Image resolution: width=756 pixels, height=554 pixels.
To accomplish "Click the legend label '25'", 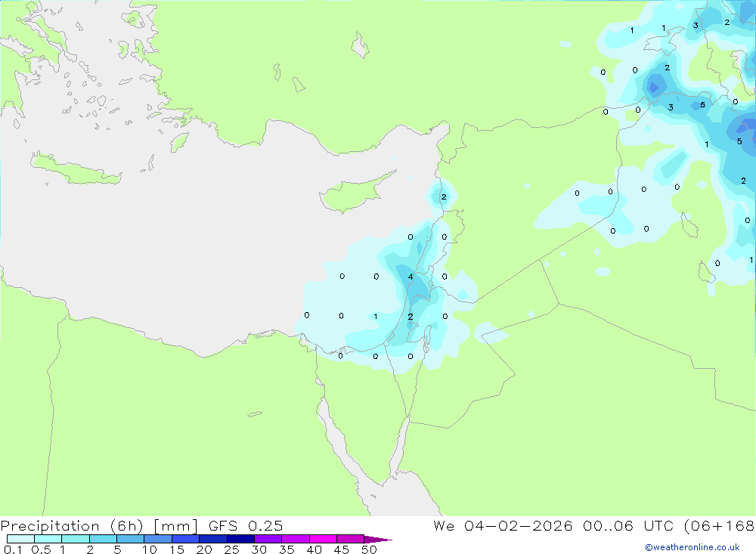I will (x=231, y=549).
